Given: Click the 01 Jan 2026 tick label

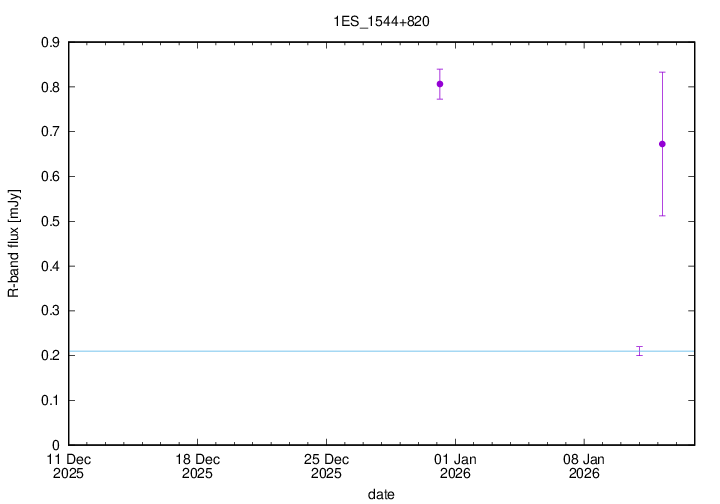Looking at the screenshot, I should click(x=455, y=466).
